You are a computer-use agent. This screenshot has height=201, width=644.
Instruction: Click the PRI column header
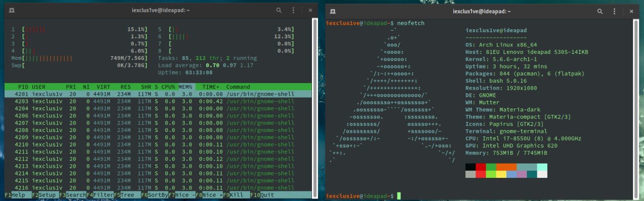(x=71, y=87)
